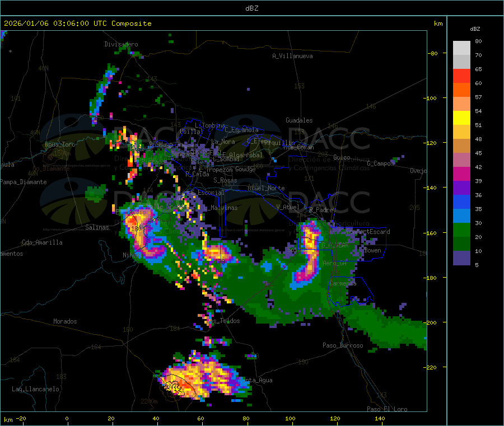Click the red 60-65 dBZ legend swatch
The width and height of the screenshot is (504, 426).
[x=461, y=76]
